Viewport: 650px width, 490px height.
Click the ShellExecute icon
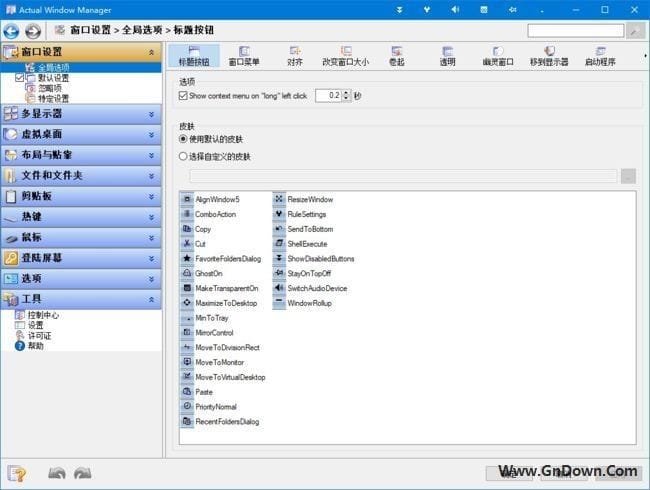(x=279, y=244)
